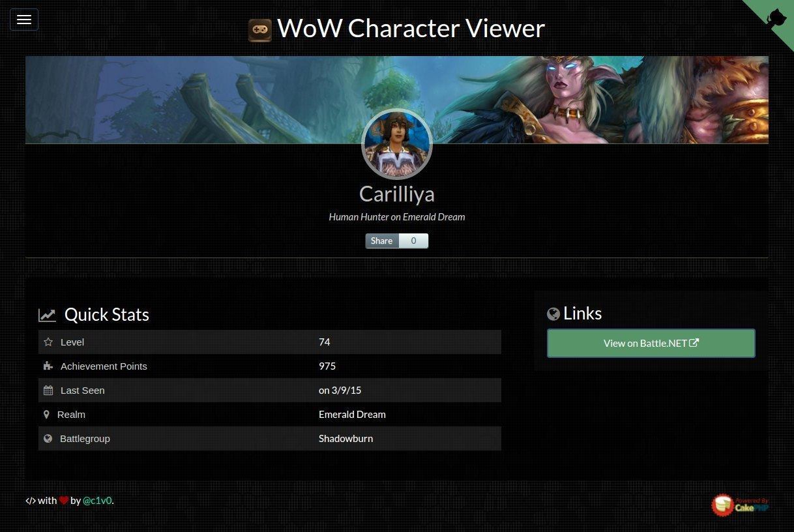Click the share count showing 0

[x=414, y=241]
